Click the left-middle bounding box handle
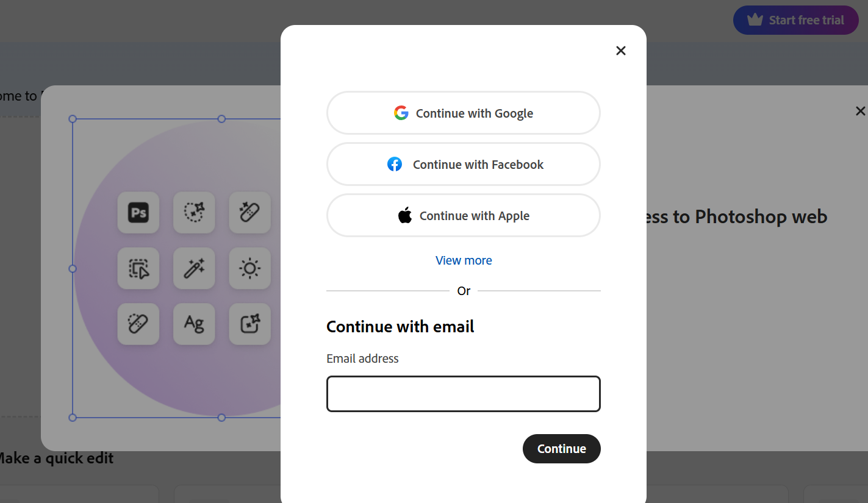868x503 pixels. (73, 268)
